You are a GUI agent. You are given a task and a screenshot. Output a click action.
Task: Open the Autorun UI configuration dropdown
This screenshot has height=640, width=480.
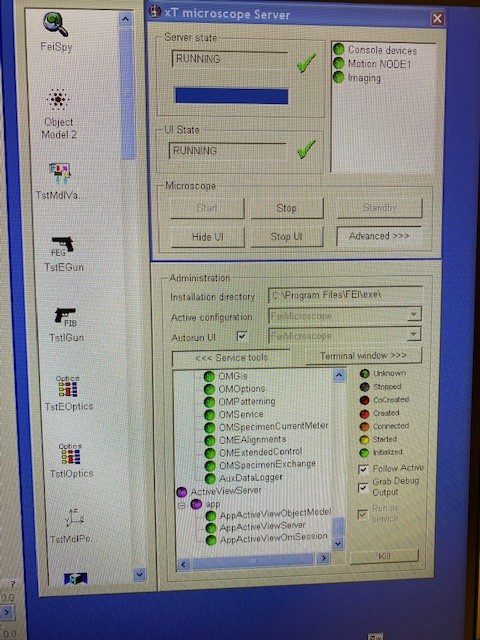pos(414,335)
